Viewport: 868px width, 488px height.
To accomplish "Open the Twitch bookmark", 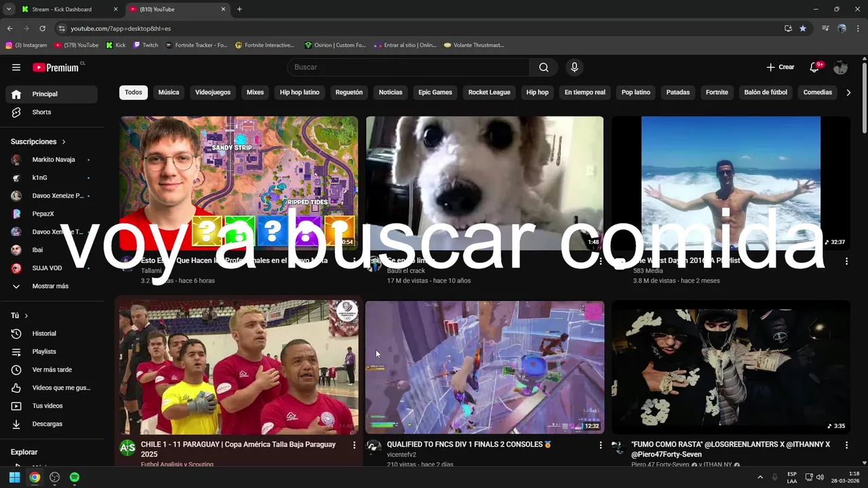I will [x=146, y=45].
